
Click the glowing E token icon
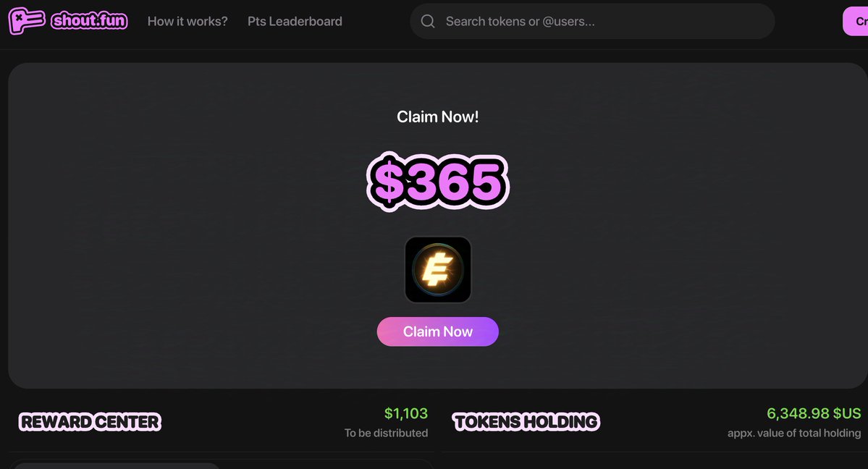pos(438,270)
